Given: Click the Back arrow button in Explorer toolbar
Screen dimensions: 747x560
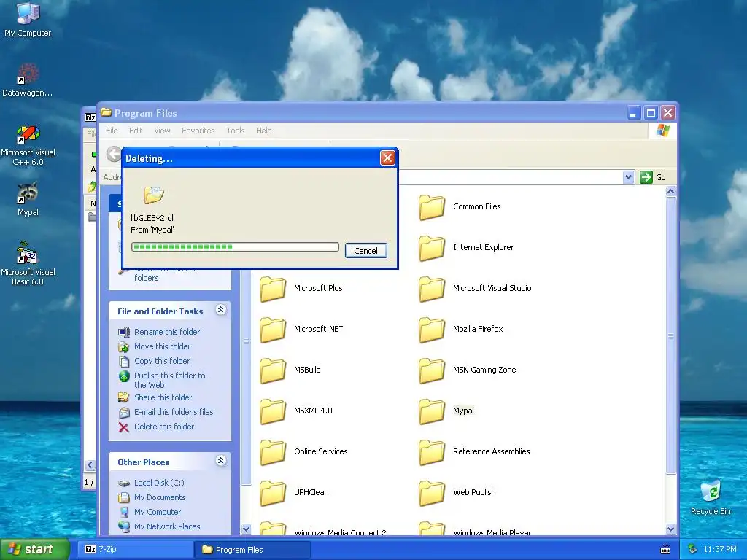Looking at the screenshot, I should coord(113,154).
